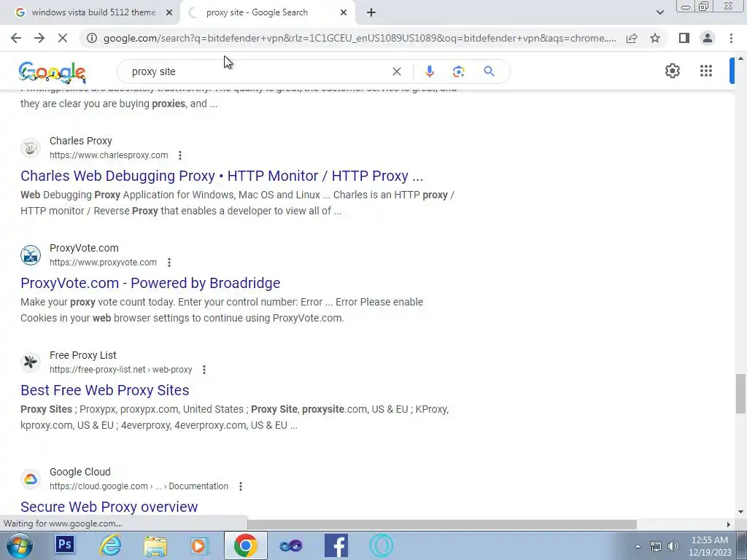Open Chrome side panel

pos(684,38)
